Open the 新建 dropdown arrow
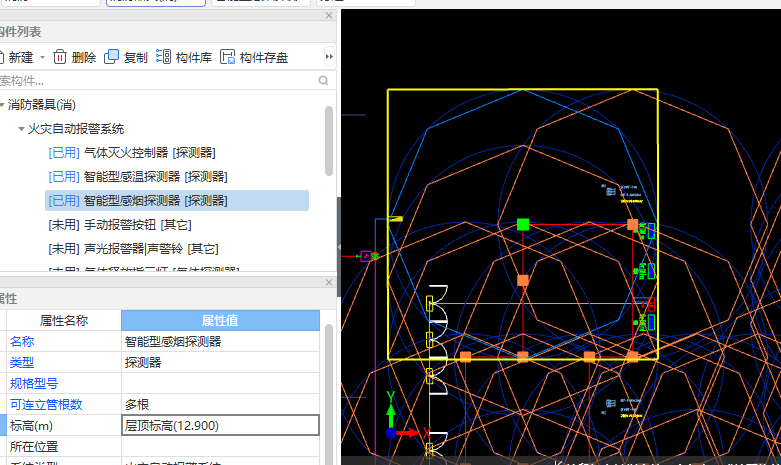781x465 pixels. [42, 58]
